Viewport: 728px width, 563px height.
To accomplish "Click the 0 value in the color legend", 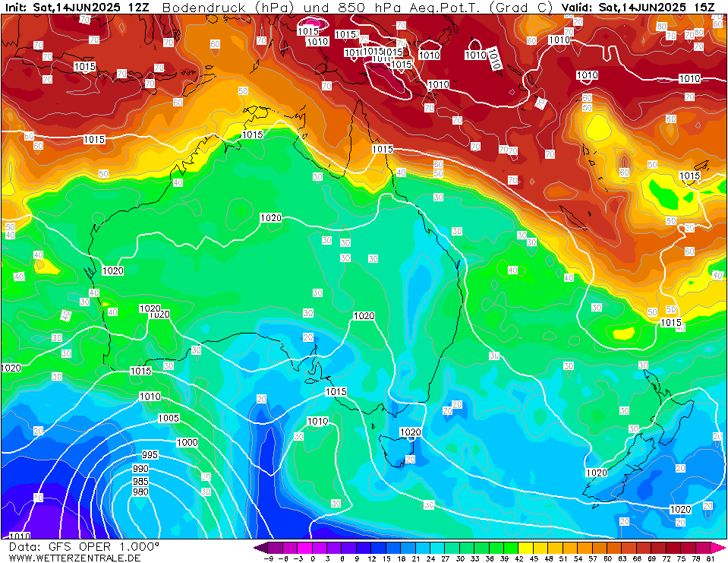I will tap(313, 558).
